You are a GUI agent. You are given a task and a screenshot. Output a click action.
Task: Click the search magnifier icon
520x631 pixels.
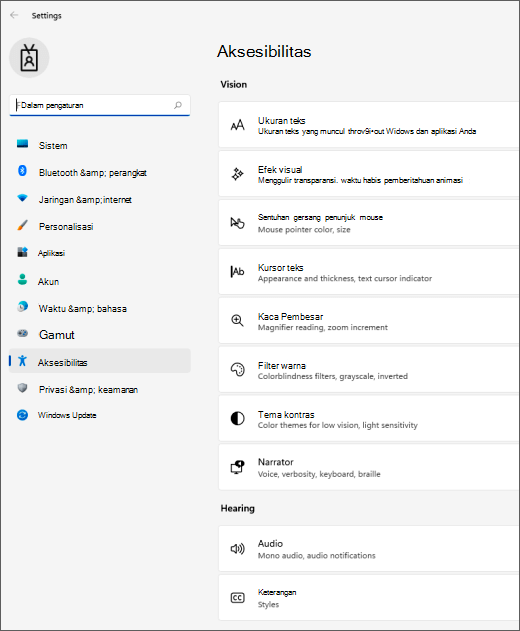click(x=178, y=105)
